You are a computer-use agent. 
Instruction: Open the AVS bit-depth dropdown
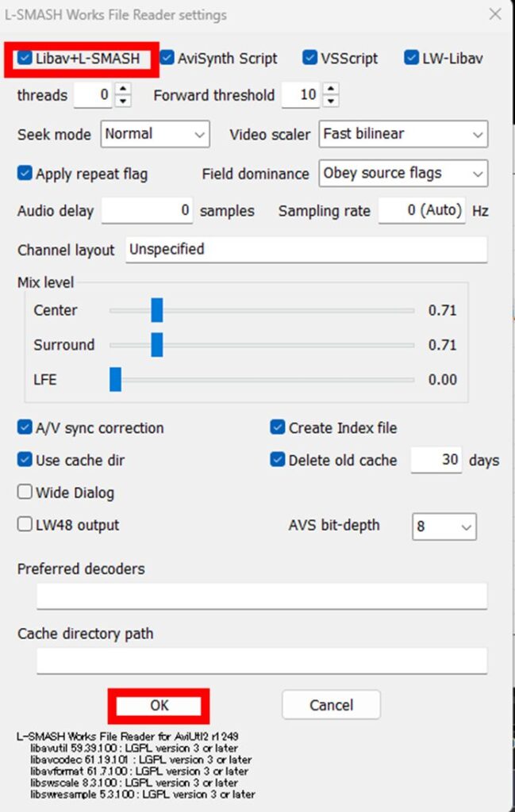(444, 526)
